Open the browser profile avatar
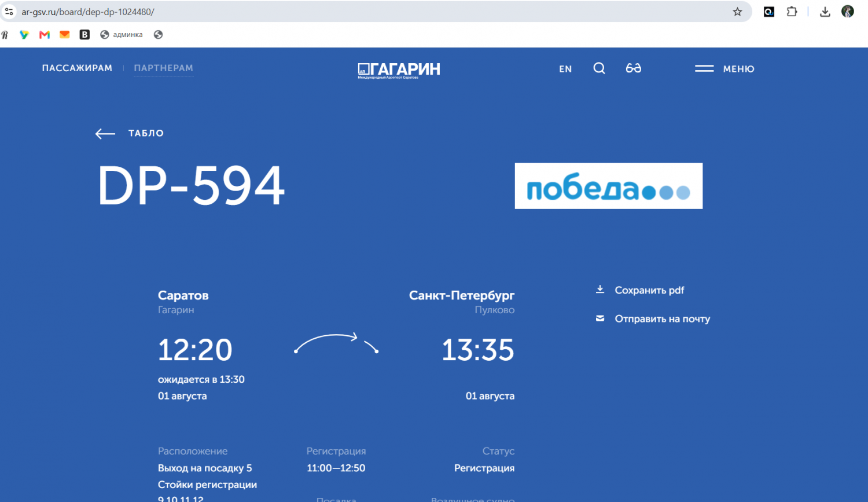 848,12
